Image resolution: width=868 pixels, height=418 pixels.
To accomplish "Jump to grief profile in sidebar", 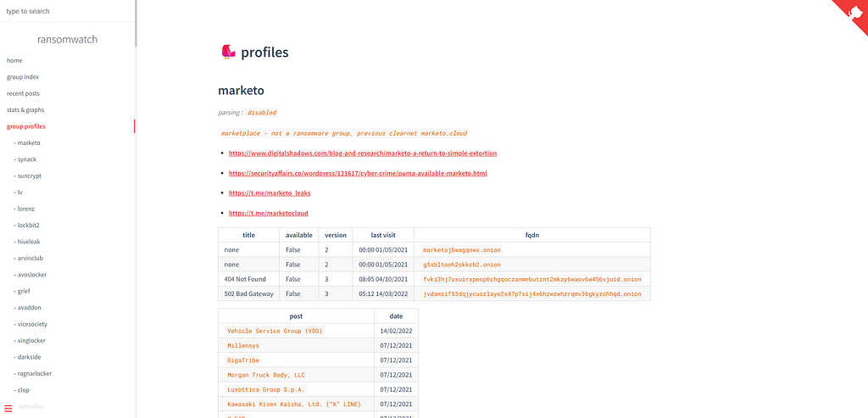I will (x=22, y=291).
